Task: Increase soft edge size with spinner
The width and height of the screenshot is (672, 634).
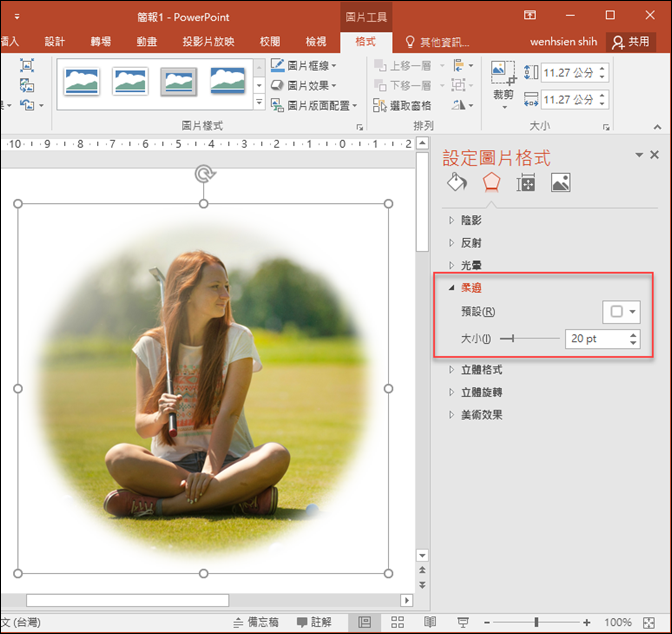Action: (633, 335)
